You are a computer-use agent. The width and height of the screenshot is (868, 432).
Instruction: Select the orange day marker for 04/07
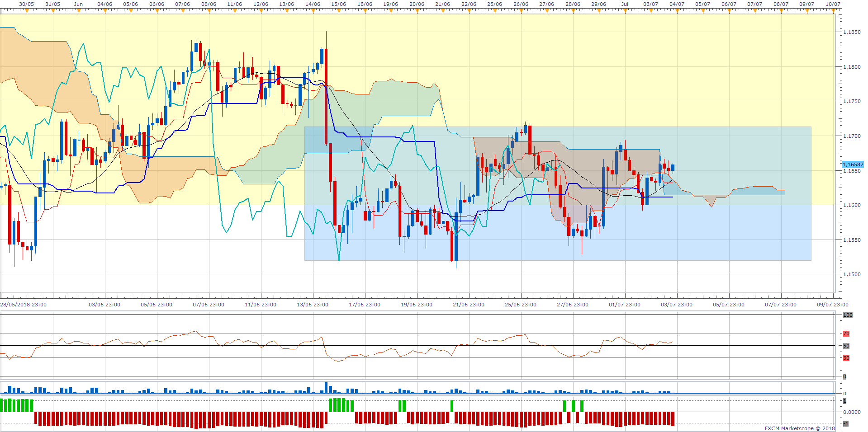click(x=677, y=11)
